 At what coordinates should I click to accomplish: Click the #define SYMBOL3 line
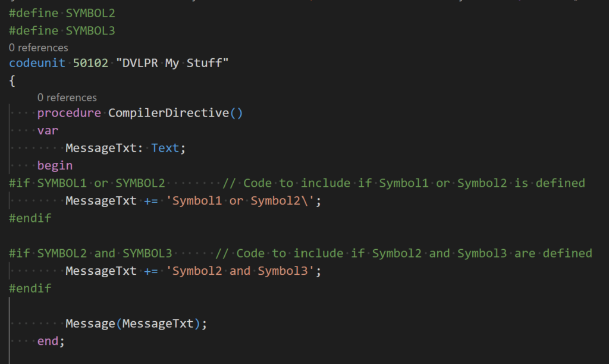coord(62,30)
